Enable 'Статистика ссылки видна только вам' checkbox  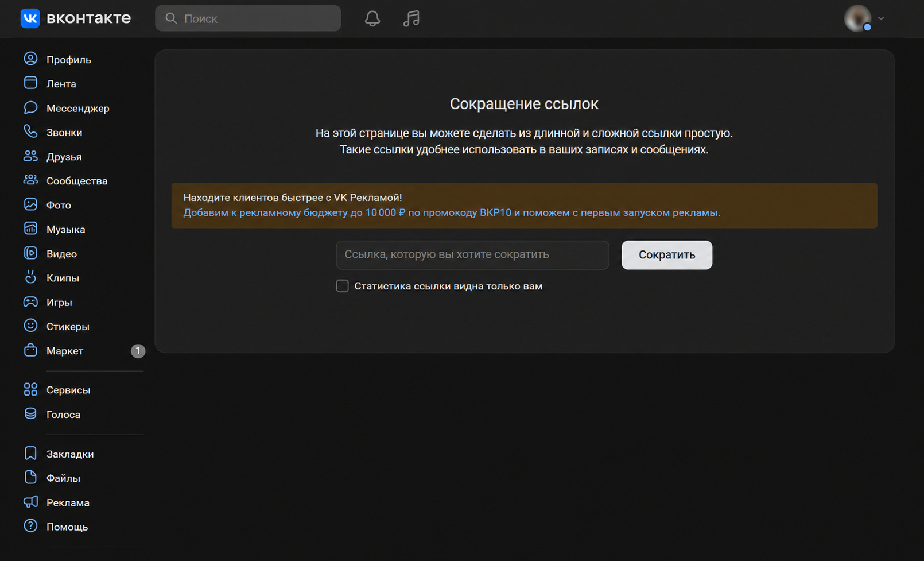point(342,286)
